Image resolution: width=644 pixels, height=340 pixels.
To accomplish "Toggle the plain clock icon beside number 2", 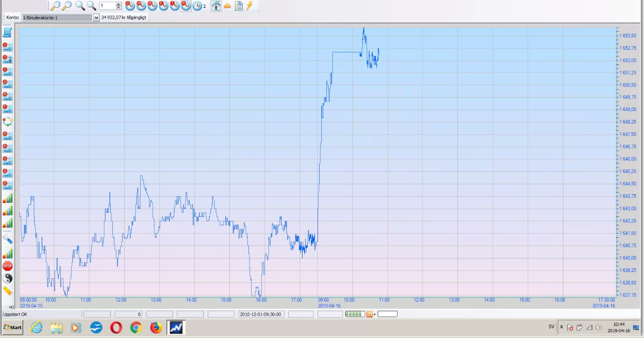I will pyautogui.click(x=198, y=6).
